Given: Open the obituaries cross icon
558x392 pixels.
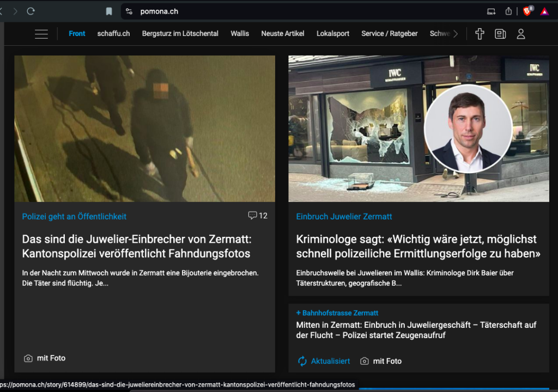Looking at the screenshot, I should (x=480, y=34).
